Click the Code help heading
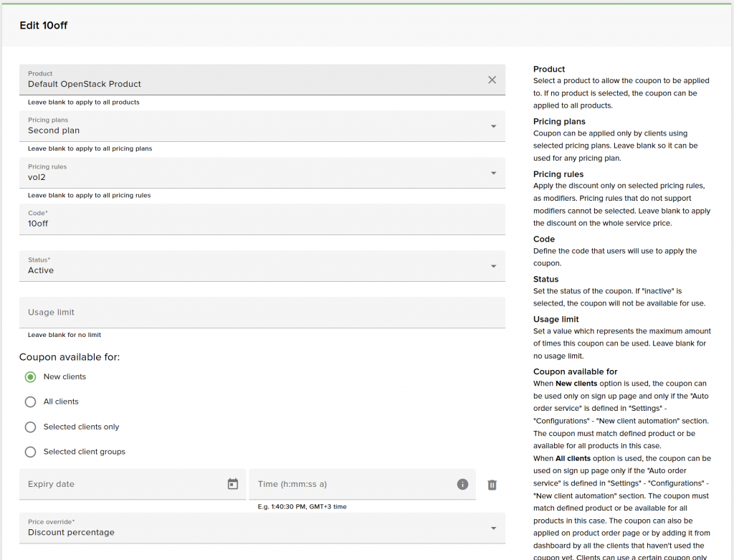734x560 pixels. coord(544,239)
